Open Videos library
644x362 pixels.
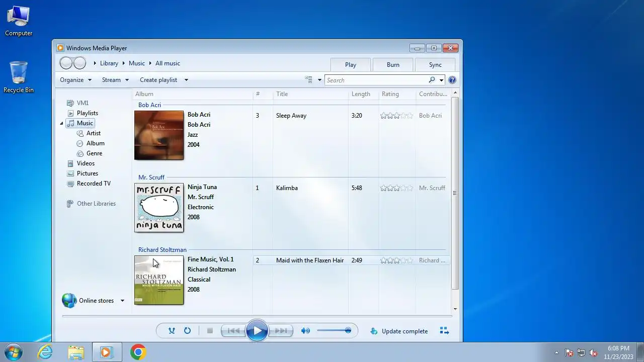pos(81,163)
